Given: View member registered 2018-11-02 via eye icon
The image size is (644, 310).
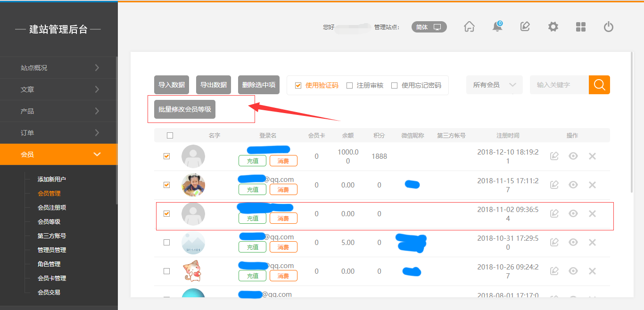Looking at the screenshot, I should pyautogui.click(x=573, y=213).
